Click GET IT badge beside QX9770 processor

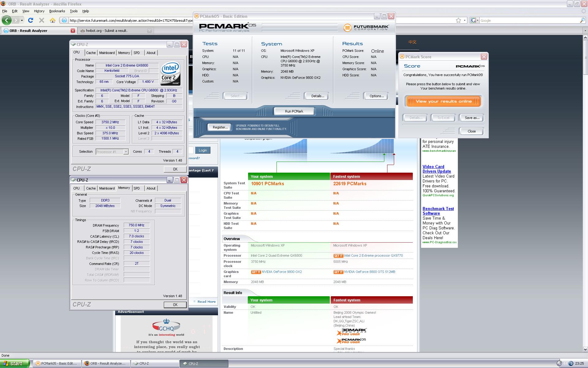tap(338, 256)
